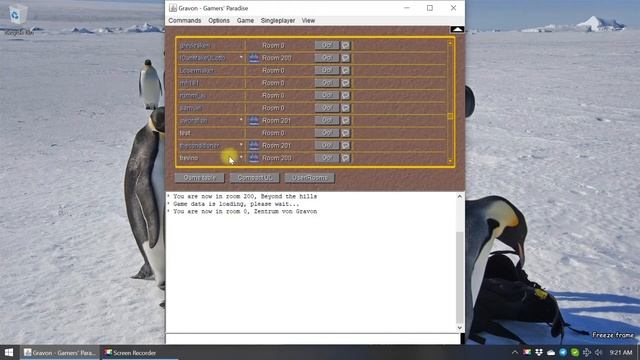Click the UserRooms button
This screenshot has height=360, width=640.
[309, 178]
